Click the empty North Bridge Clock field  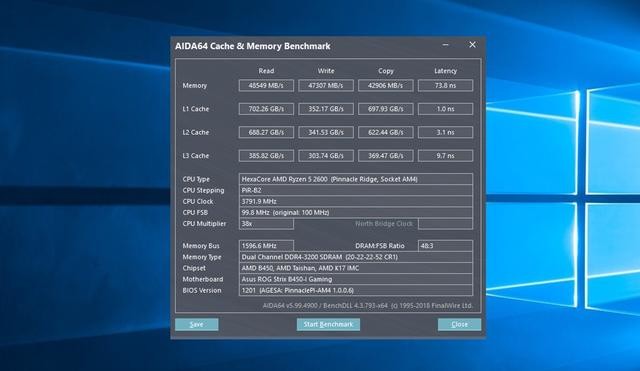[x=445, y=224]
